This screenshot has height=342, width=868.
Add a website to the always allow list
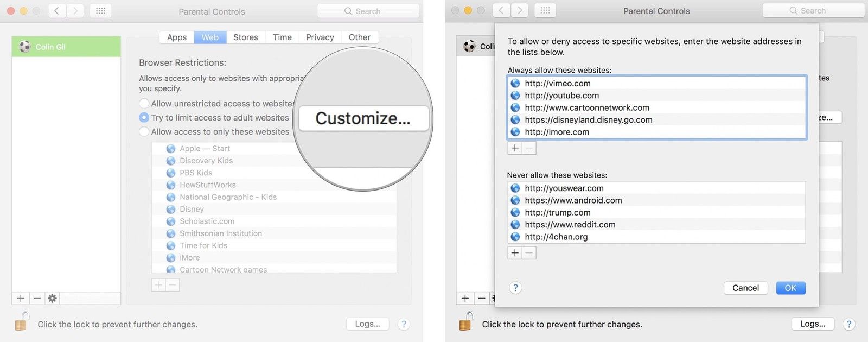(515, 148)
